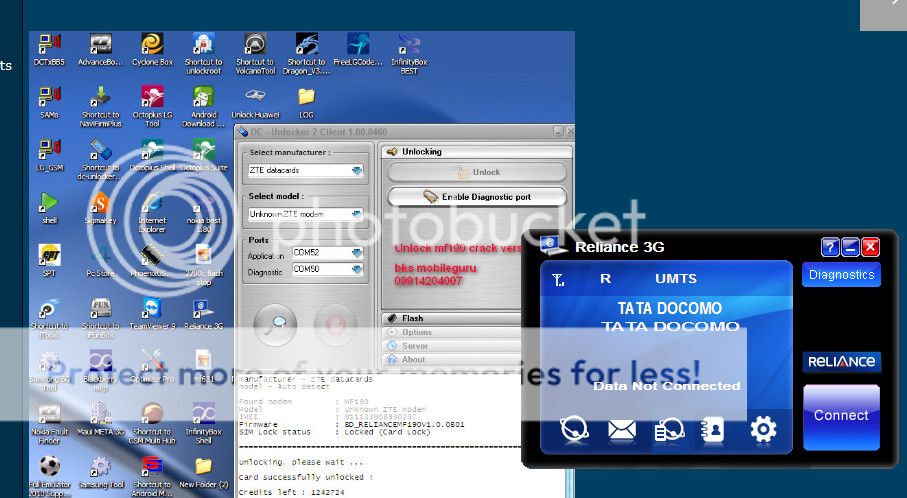The image size is (907, 498).
Task: Click the Connect button in Reliance 3G
Action: point(841,416)
